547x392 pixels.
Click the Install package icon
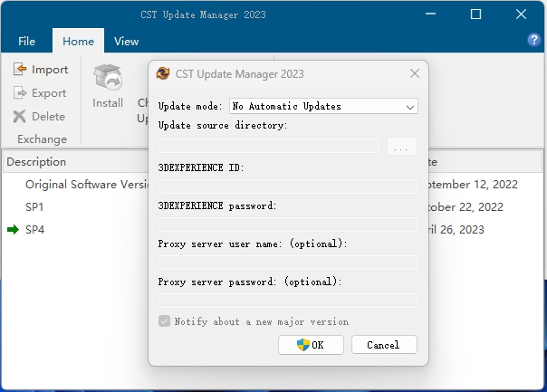(x=108, y=77)
